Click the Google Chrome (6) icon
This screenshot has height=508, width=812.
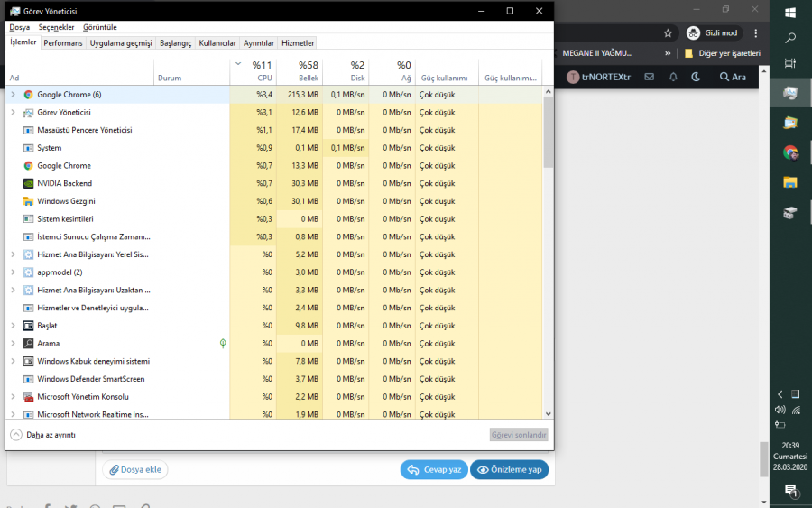pyautogui.click(x=29, y=95)
